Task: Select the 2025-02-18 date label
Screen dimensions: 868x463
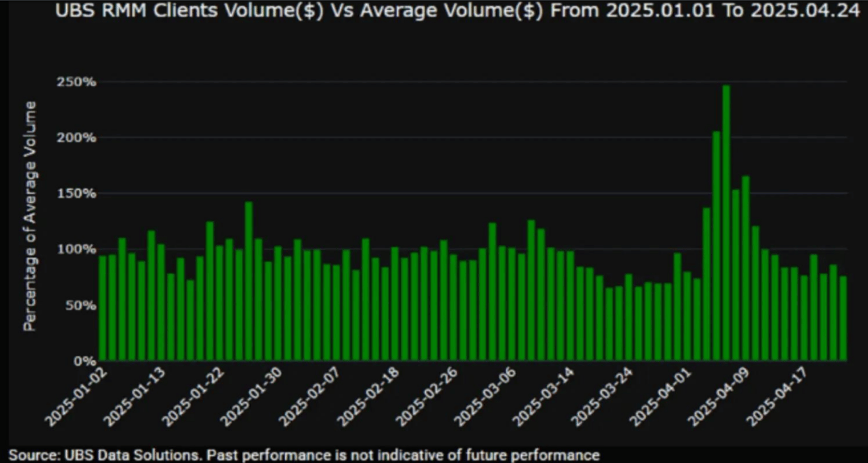Action: click(x=370, y=399)
